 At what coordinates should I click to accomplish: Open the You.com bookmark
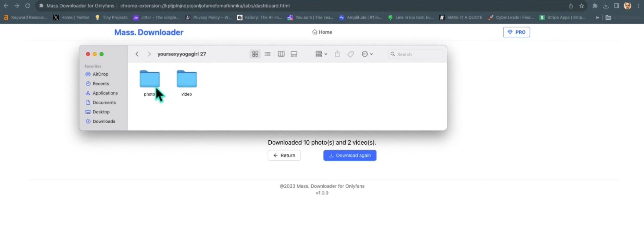click(x=310, y=17)
